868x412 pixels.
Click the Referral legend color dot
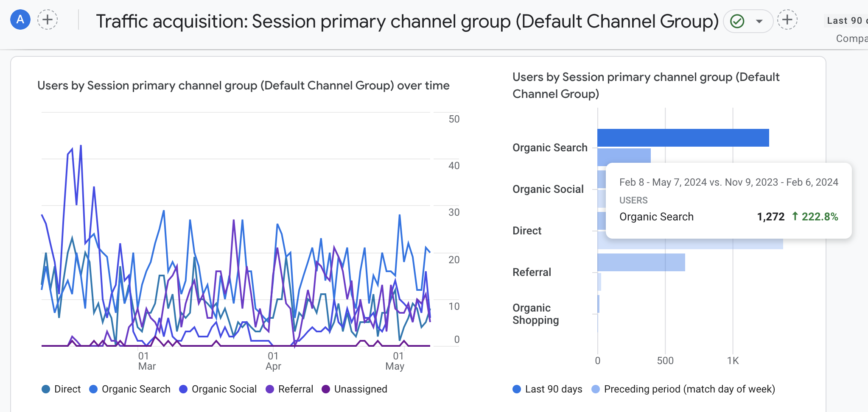270,389
